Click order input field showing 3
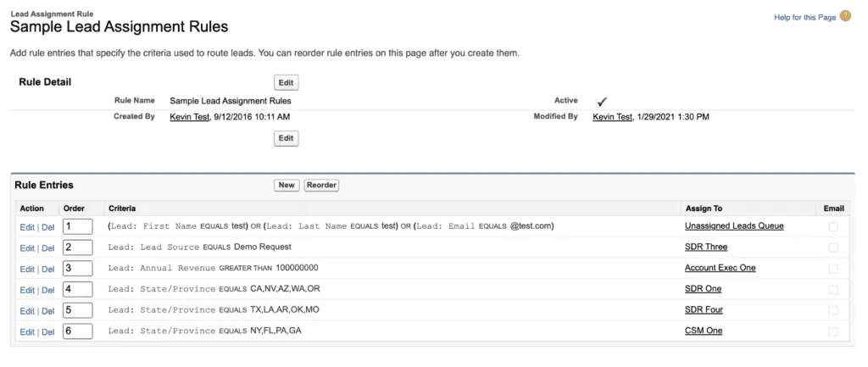Screen dimensions: 868x367 77,269
